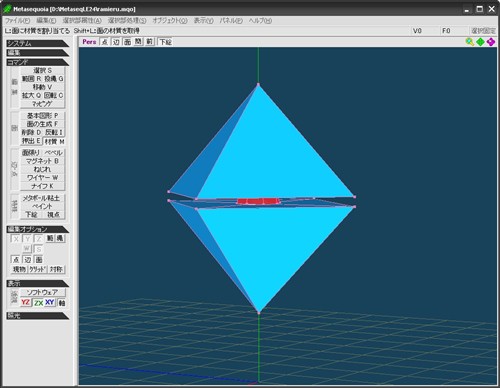This screenshot has width=500, height=388.
Task: Expand the システム panel header
Action: [38, 43]
